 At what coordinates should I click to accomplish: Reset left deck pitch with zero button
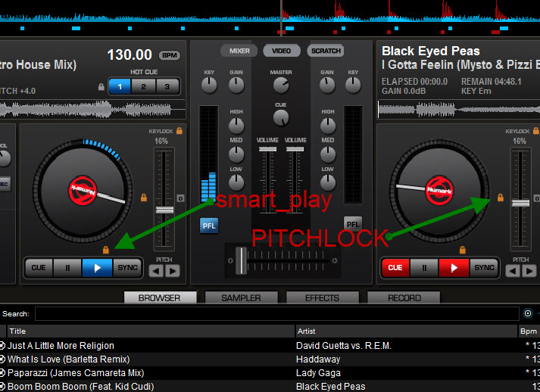pyautogui.click(x=180, y=198)
